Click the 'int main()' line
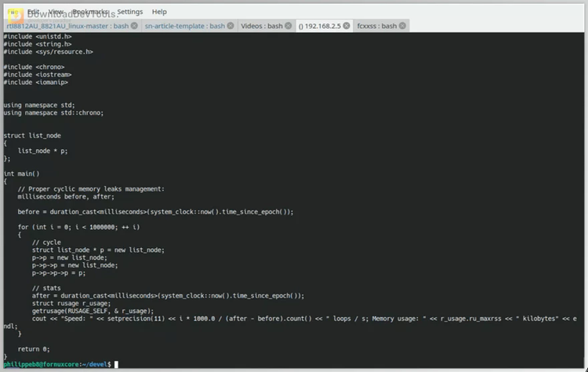This screenshot has height=372, width=588. click(x=21, y=173)
